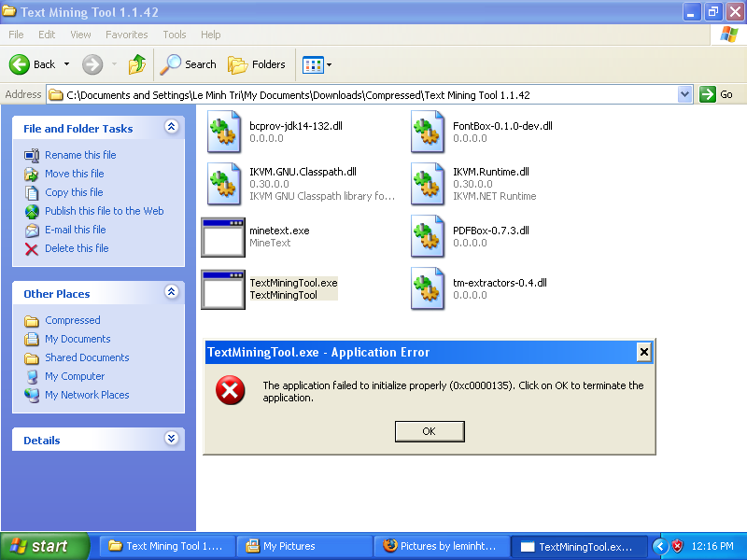Switch to Text Mining Tool taskbar button
The width and height of the screenshot is (747, 560).
(168, 546)
